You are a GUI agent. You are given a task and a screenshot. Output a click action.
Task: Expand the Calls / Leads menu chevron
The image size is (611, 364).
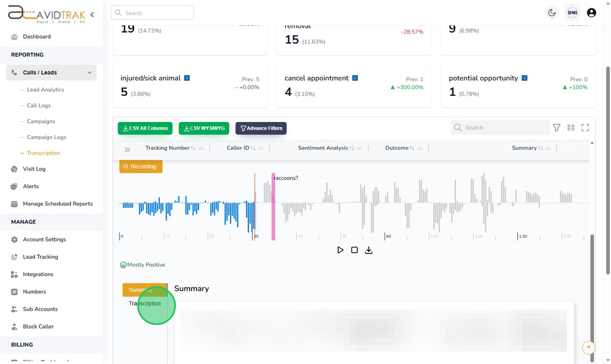tap(89, 72)
